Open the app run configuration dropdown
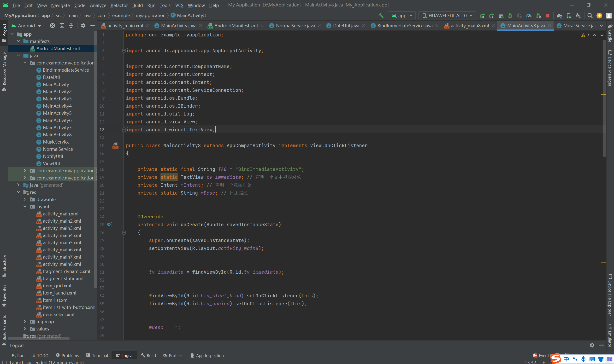The height and width of the screenshot is (364, 614). click(x=402, y=16)
